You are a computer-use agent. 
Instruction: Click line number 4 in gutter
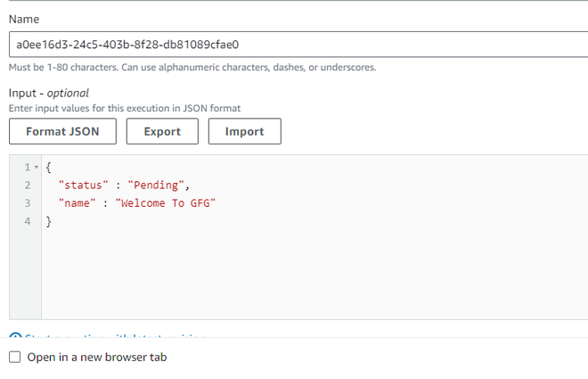tap(28, 221)
